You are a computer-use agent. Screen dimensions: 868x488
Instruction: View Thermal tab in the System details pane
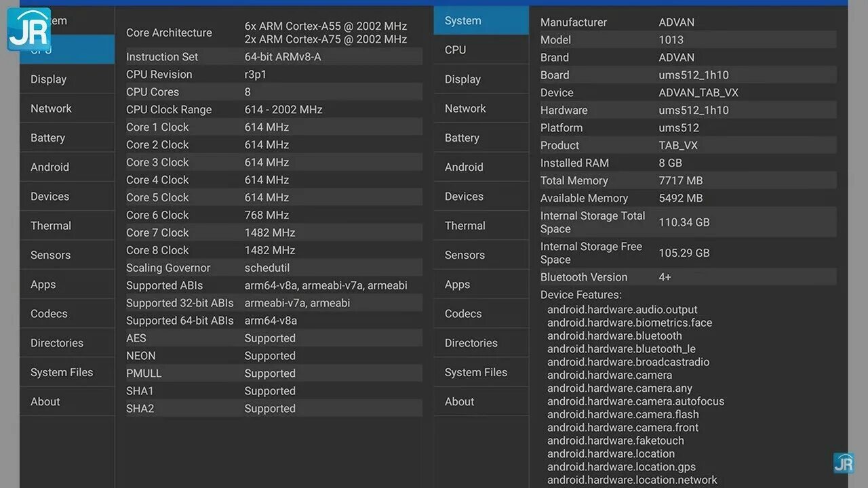pos(481,226)
